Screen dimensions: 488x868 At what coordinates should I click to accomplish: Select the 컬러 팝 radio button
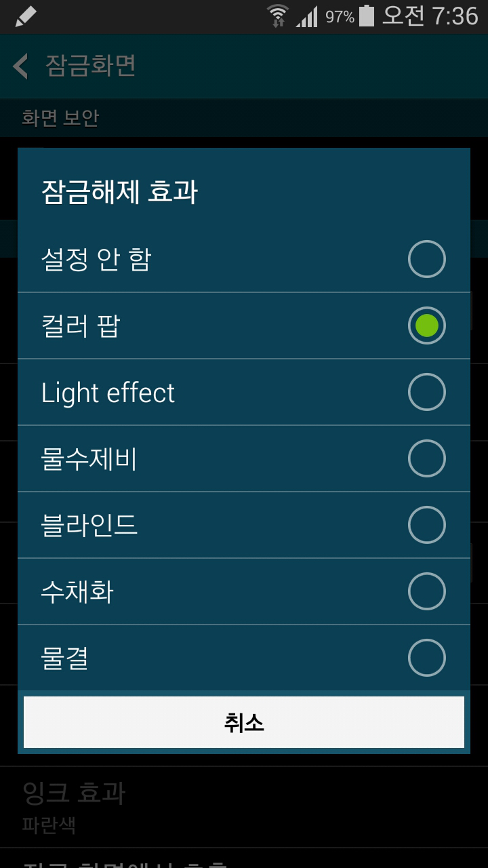point(427,325)
